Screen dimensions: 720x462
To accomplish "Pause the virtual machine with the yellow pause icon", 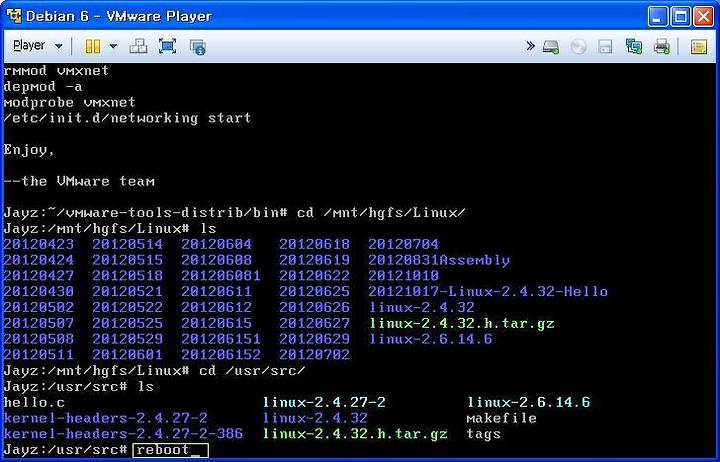I will 93,46.
